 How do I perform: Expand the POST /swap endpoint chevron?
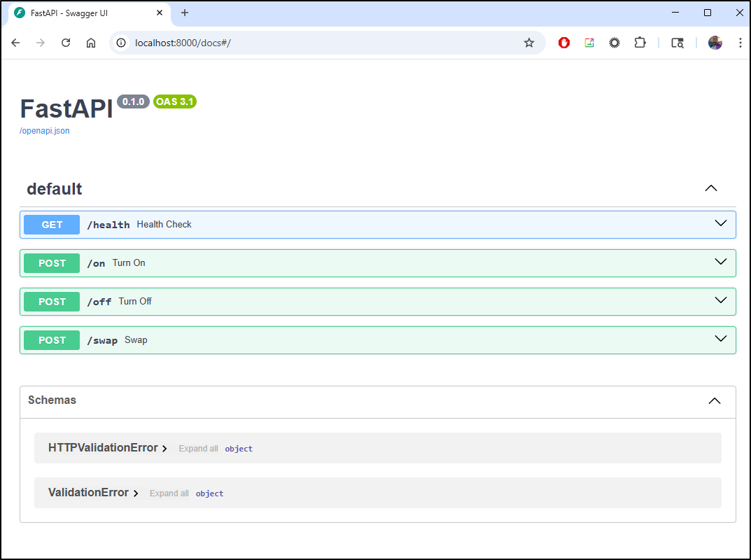pos(721,338)
